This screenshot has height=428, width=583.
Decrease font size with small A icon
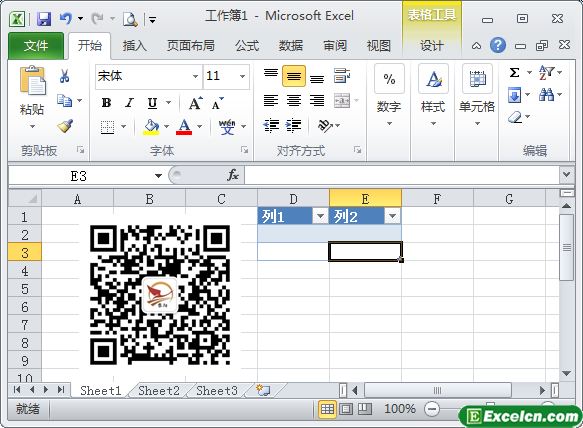tap(218, 103)
